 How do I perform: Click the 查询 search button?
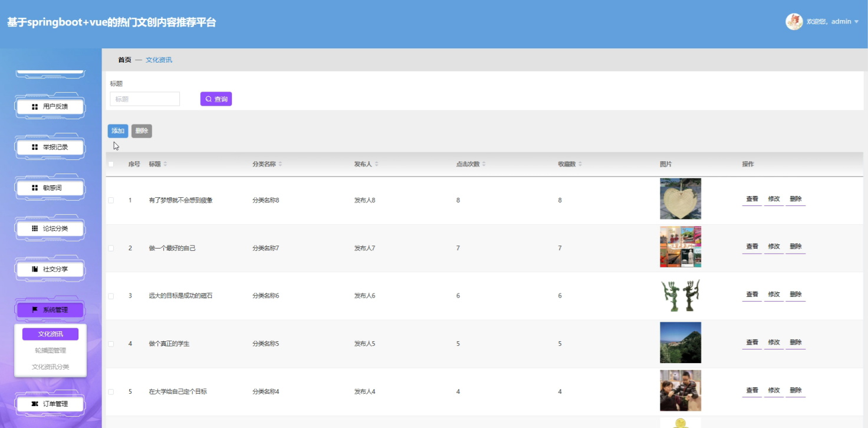pyautogui.click(x=216, y=99)
